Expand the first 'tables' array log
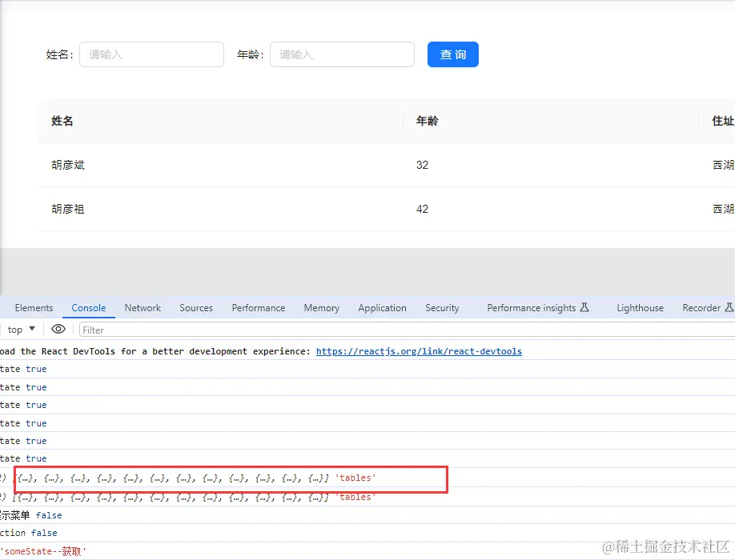 click(x=194, y=478)
